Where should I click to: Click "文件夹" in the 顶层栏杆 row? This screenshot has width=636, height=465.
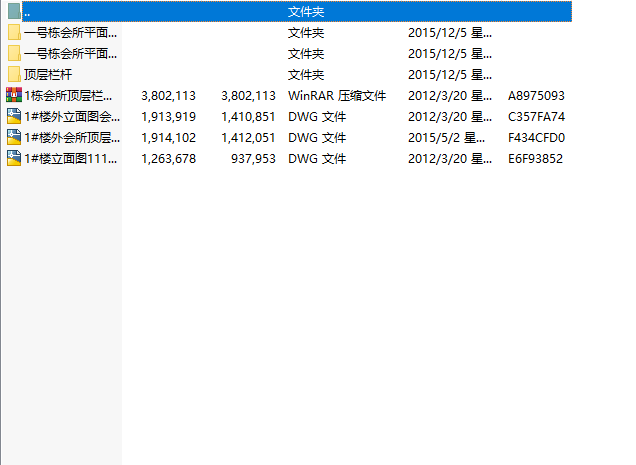point(306,75)
